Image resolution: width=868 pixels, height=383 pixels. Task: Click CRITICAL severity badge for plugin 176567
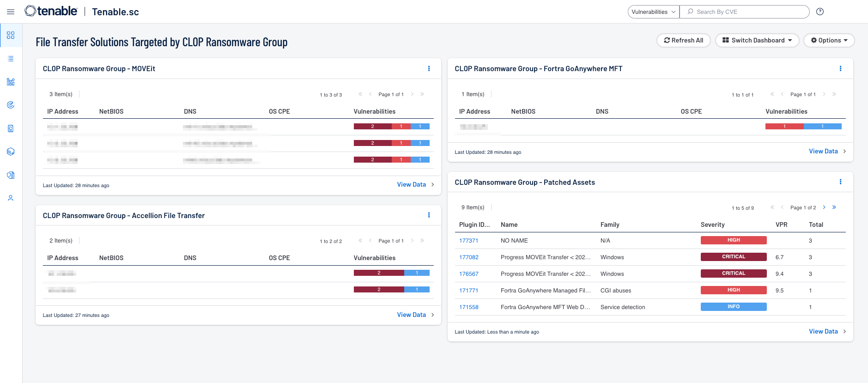pyautogui.click(x=734, y=274)
